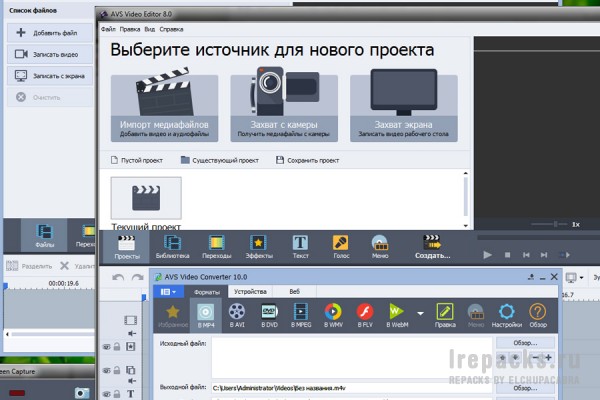Click Создать... produce button

(432, 247)
